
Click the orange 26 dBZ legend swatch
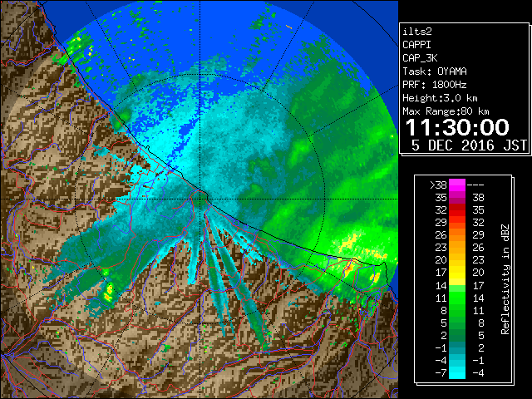[457, 235]
